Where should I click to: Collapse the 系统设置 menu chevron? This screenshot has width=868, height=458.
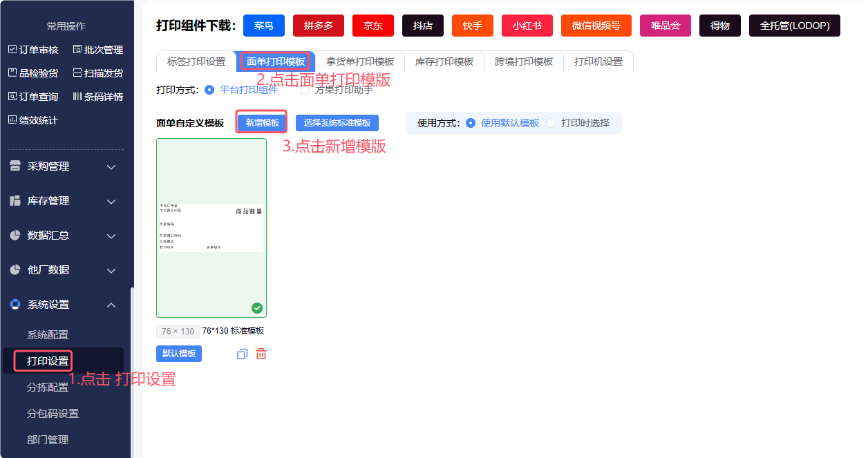pyautogui.click(x=111, y=305)
